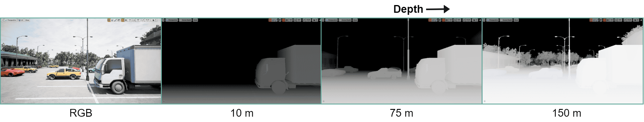Select the rotate tool in the RGB viewport
The width and height of the screenshot is (644, 122).
[112, 20]
